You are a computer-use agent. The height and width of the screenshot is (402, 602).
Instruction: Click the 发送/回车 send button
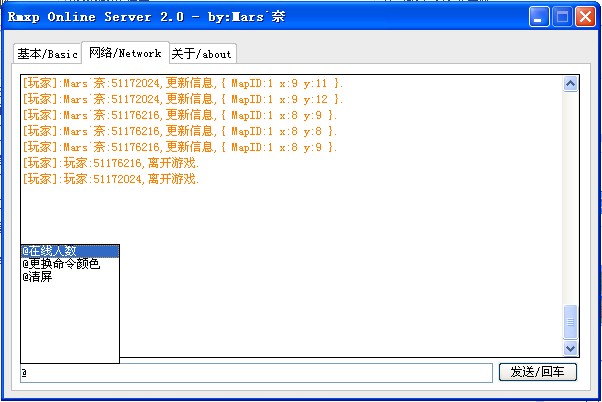click(x=538, y=372)
